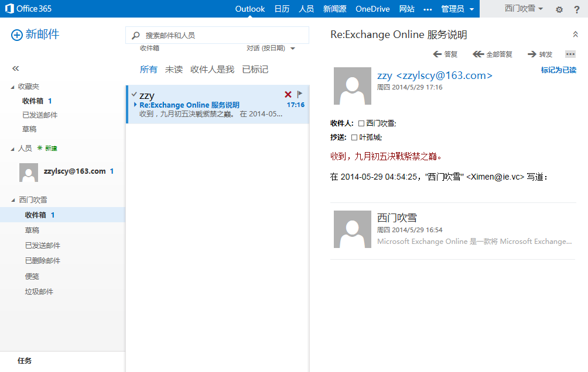588x372 pixels.
Task: Click the new mail plus icon
Action: 17,35
